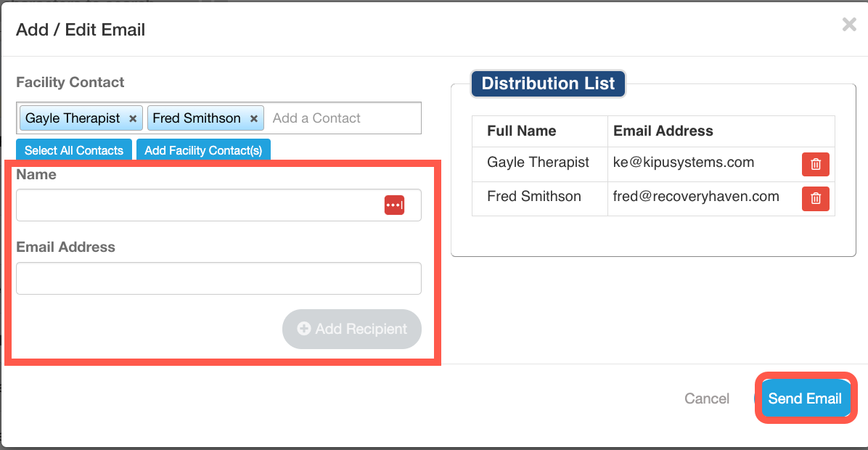
Task: Click into the Email Address field
Action: (218, 279)
